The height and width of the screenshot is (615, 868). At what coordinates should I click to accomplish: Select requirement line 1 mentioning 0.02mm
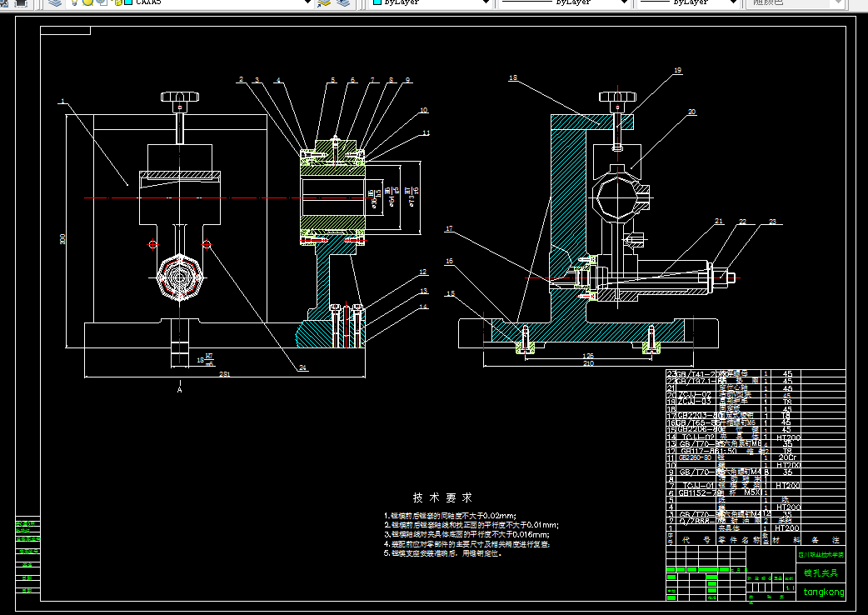coord(450,515)
